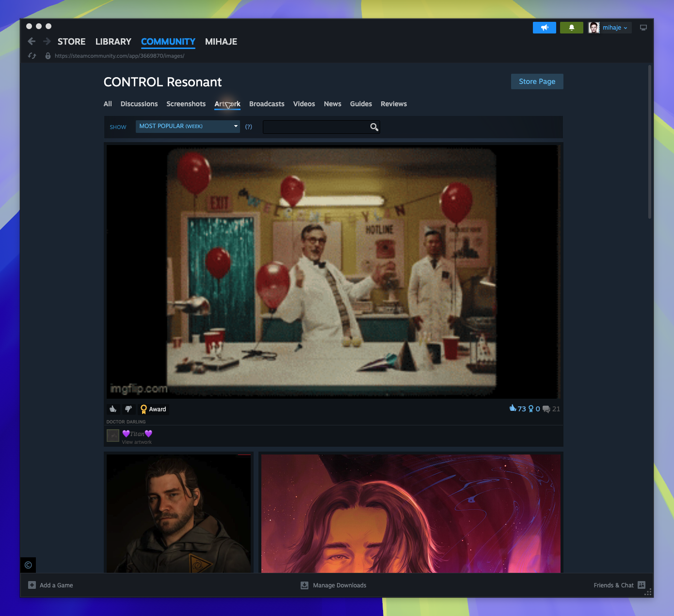This screenshot has height=616, width=674.
Task: Switch to the Reviews tab
Action: click(394, 104)
